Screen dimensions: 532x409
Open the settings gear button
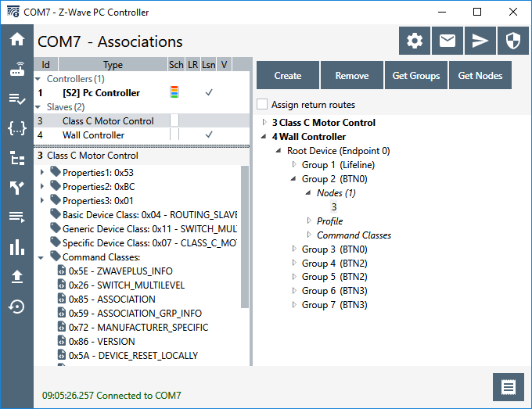coord(415,41)
